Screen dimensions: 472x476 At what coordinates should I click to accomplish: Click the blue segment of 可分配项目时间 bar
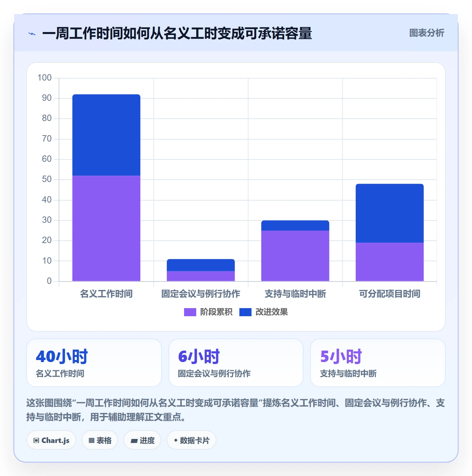click(390, 213)
